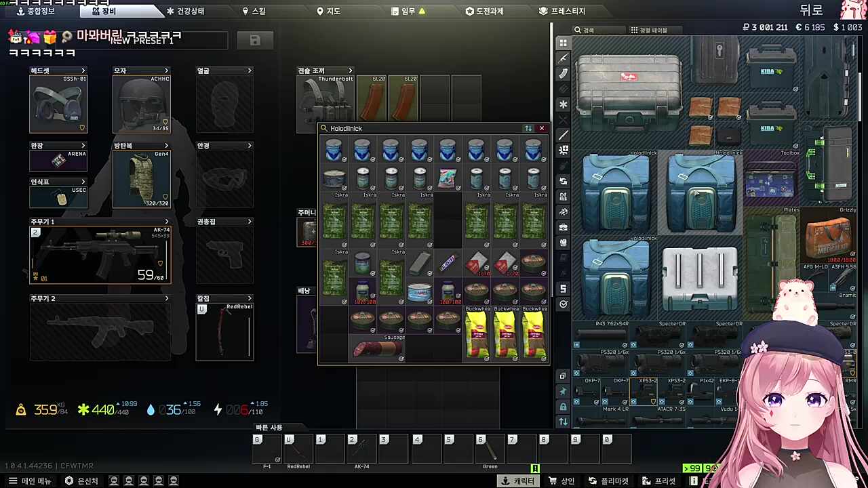Click the Holodilnick window search icon

coord(324,128)
